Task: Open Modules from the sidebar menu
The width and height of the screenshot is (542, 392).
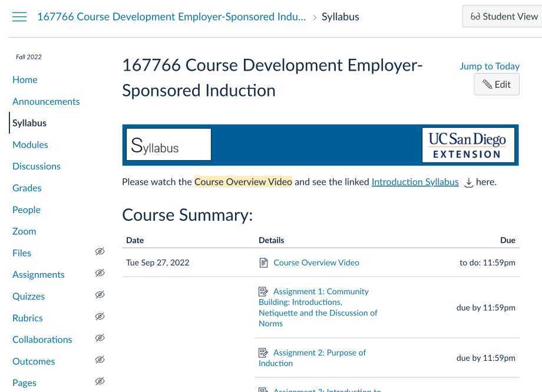Action: (30, 144)
